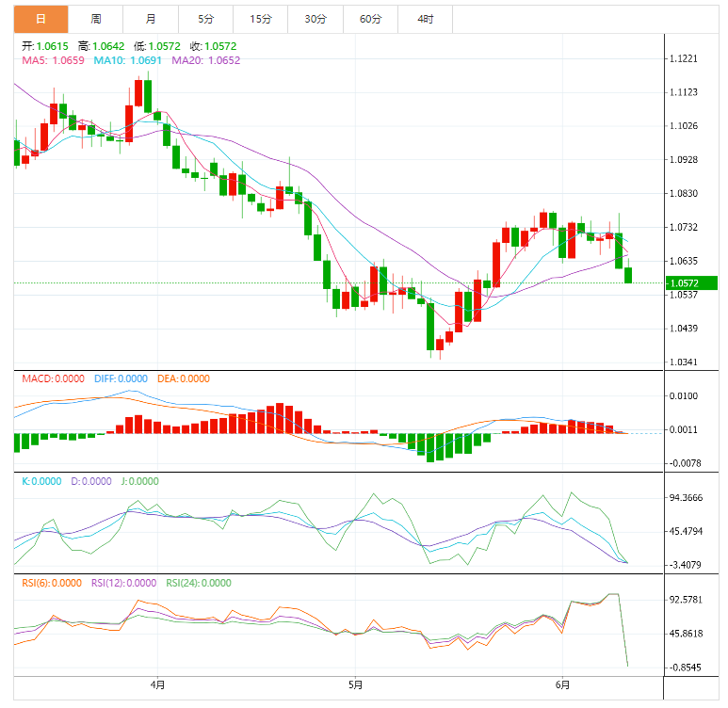The width and height of the screenshot is (728, 708).
Task: Click the J:0.0000 KDJ label
Action: pyautogui.click(x=140, y=481)
